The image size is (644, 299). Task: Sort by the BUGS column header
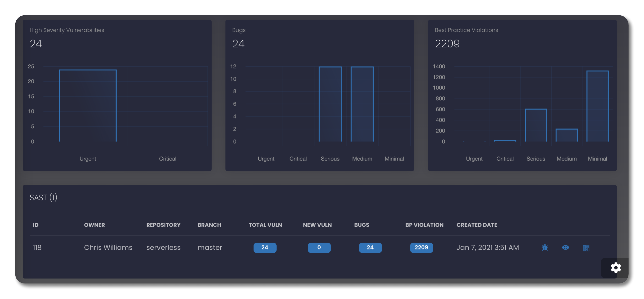click(361, 225)
